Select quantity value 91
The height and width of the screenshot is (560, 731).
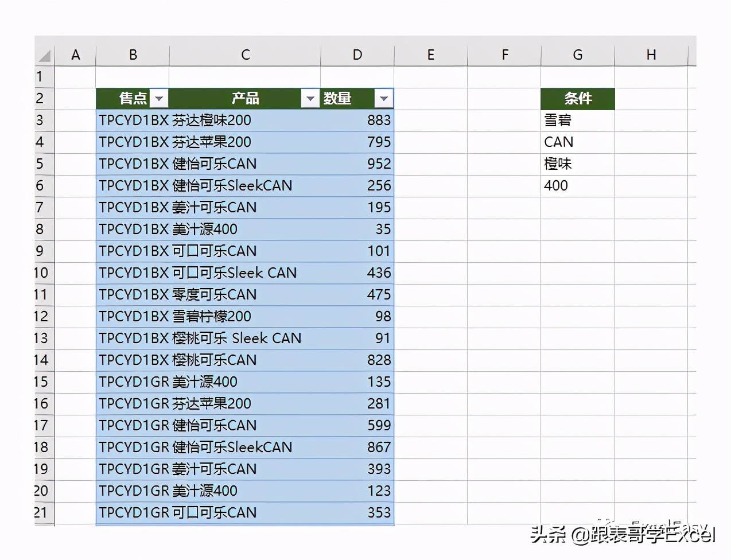point(357,339)
